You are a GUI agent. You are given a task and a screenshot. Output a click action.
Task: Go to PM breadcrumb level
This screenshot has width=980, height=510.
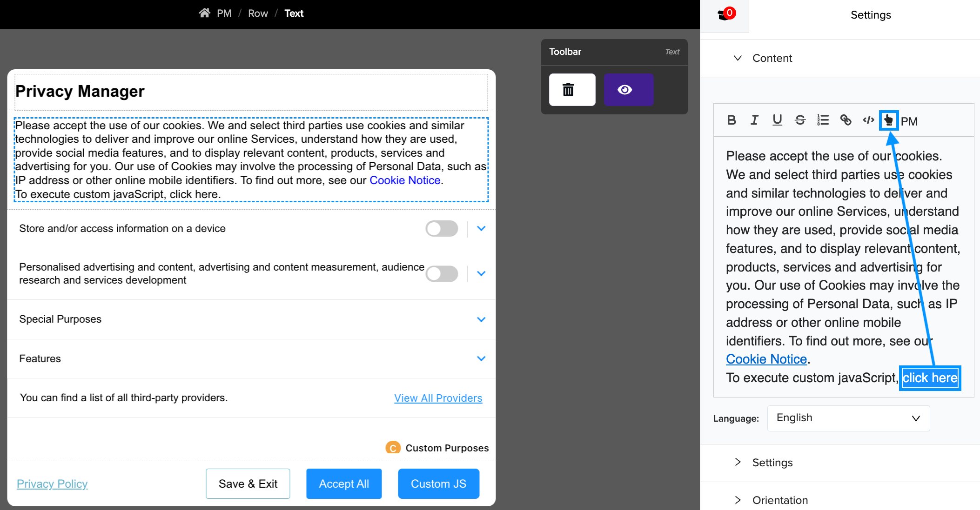(x=224, y=13)
